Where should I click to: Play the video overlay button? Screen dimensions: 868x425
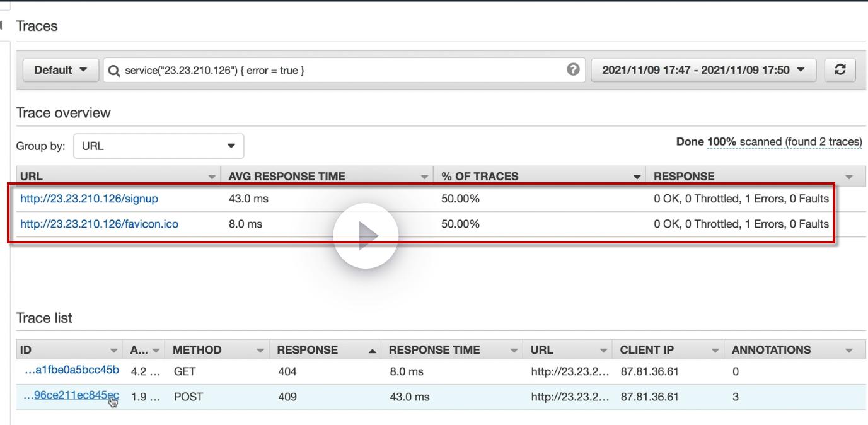pyautogui.click(x=366, y=236)
